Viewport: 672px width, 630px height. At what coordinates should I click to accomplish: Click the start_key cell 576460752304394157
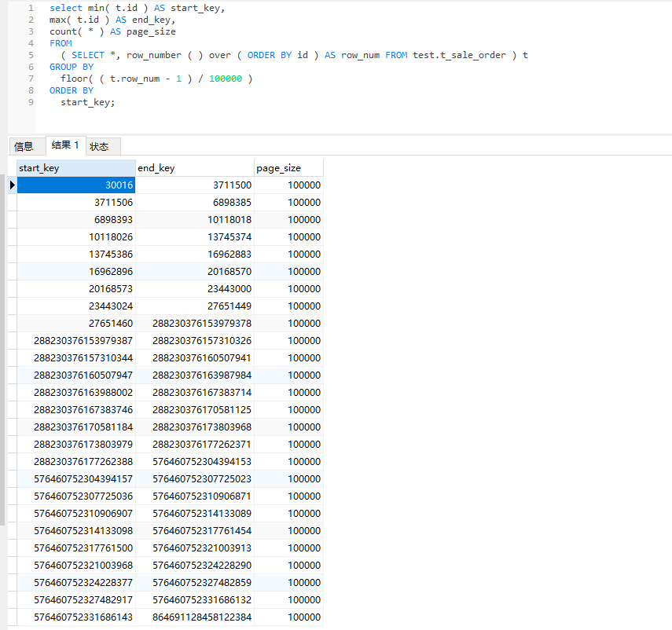(75, 479)
